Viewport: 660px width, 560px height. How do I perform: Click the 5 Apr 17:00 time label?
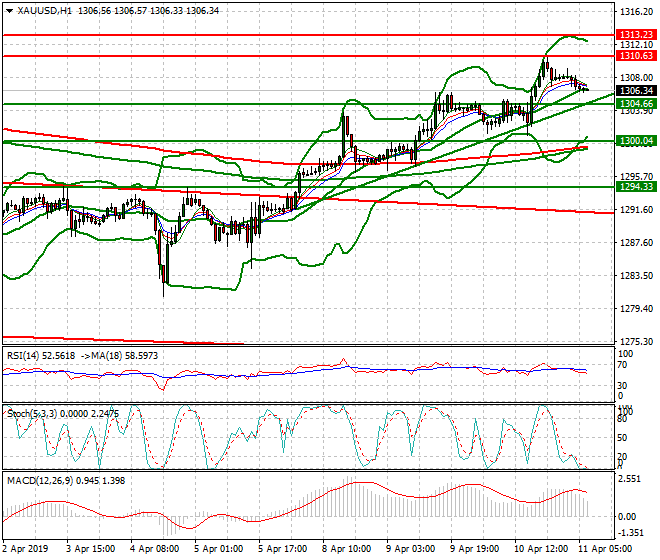click(282, 549)
